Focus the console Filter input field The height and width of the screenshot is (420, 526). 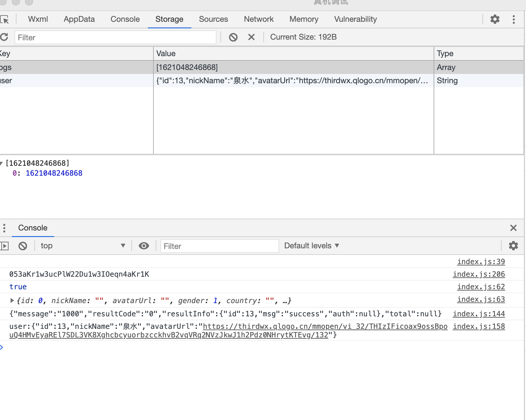[x=219, y=246]
